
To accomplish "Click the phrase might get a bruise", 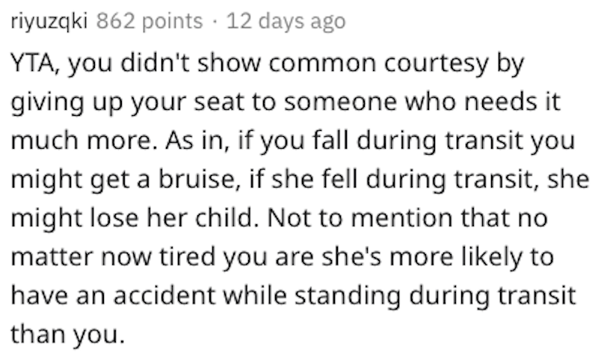I will 124,179.
